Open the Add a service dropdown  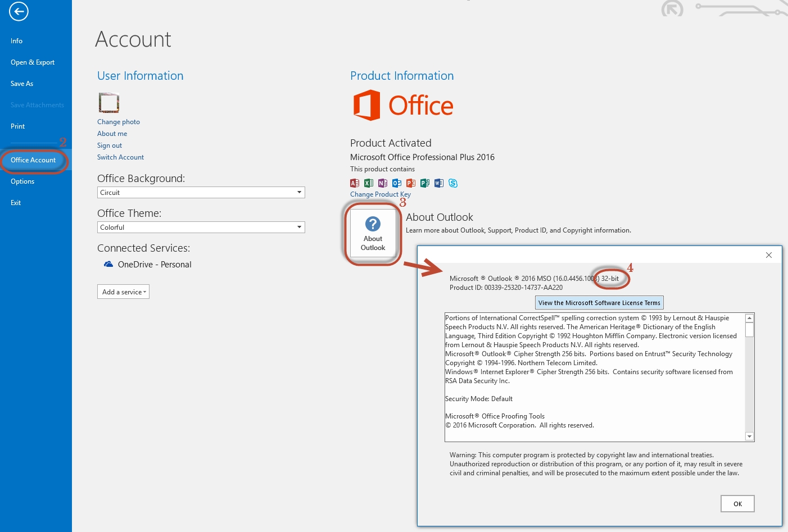pos(123,292)
